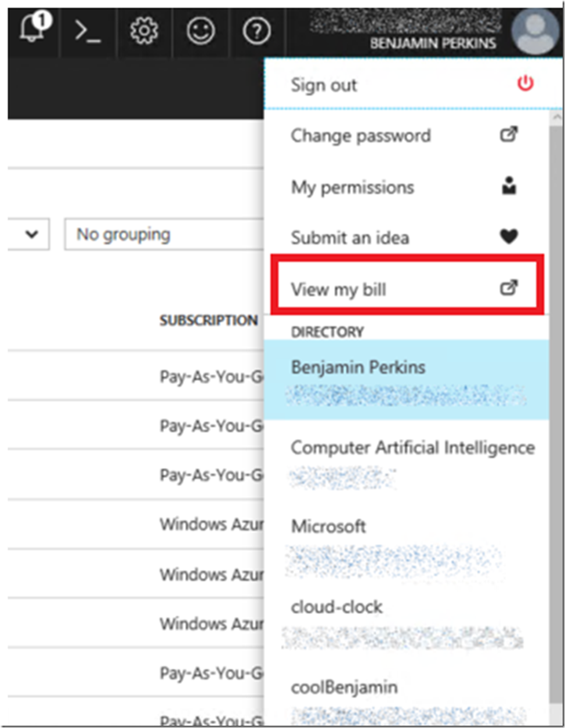Image resolution: width=565 pixels, height=728 pixels.
Task: Expand the No grouping dropdown
Action: click(164, 235)
